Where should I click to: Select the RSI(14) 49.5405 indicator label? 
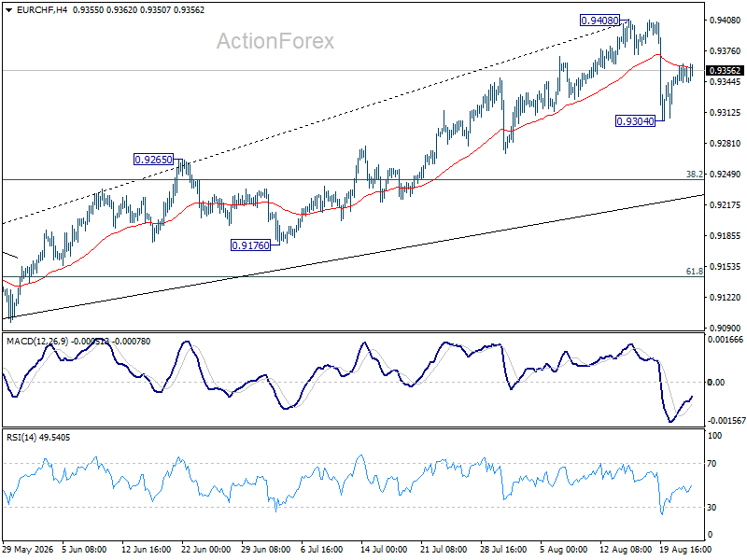tap(38, 437)
